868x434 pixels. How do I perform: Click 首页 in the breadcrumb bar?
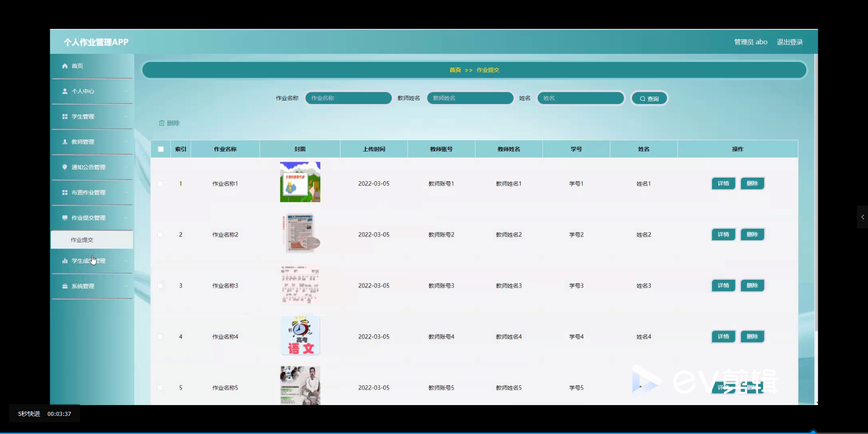(x=455, y=70)
